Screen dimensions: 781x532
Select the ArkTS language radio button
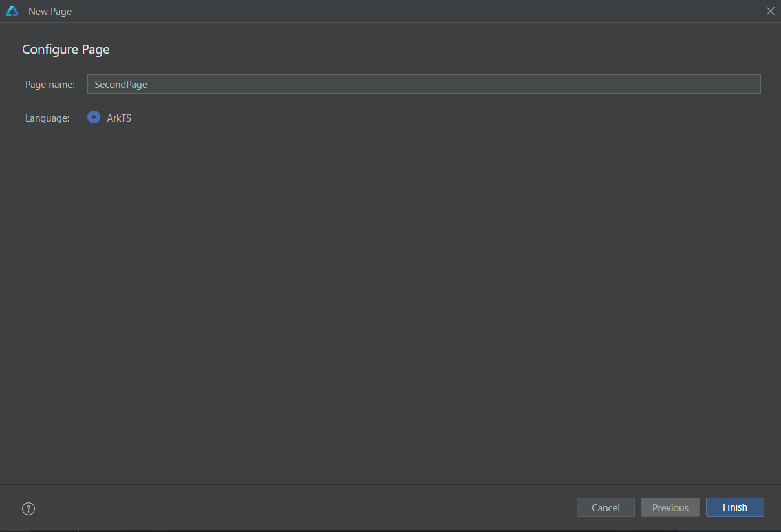tap(94, 118)
